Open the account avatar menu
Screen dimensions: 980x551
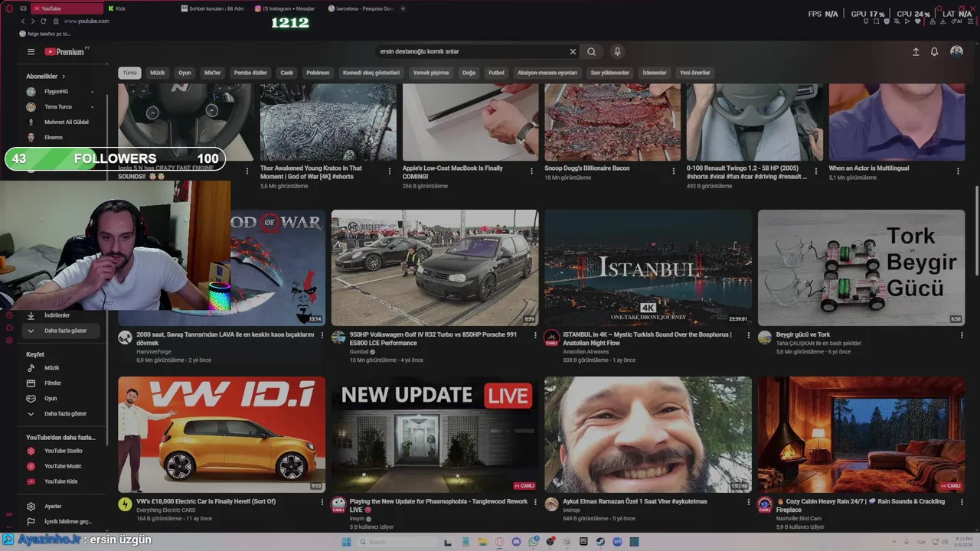click(x=956, y=51)
